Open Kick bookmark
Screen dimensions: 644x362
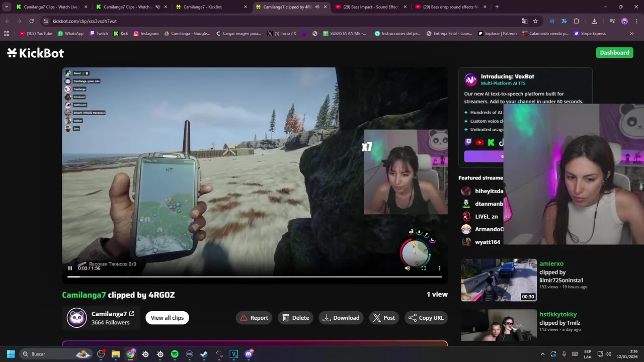click(x=121, y=34)
